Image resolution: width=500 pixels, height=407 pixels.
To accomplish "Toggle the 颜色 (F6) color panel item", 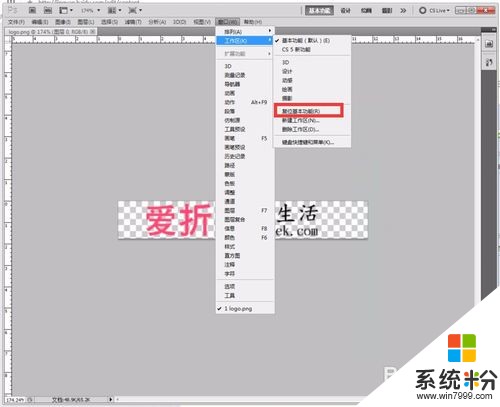I will [x=245, y=237].
